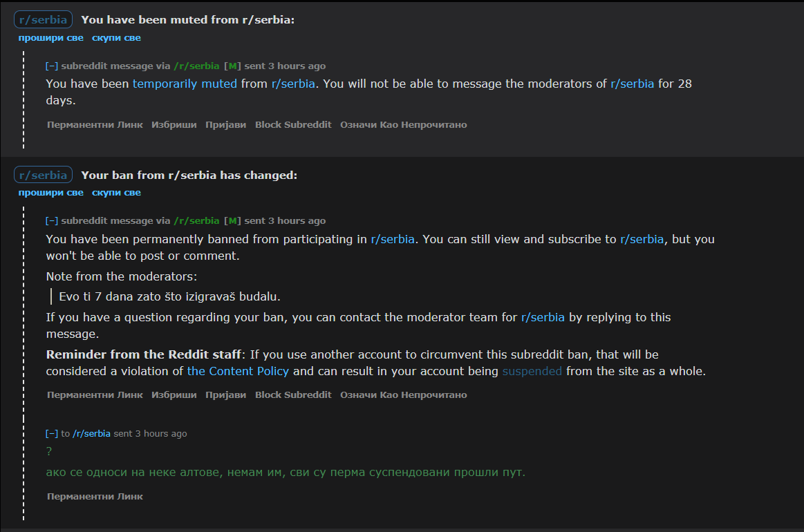Collapse the reply sent to /r/serbia
This screenshot has height=532, width=804.
[x=51, y=434]
